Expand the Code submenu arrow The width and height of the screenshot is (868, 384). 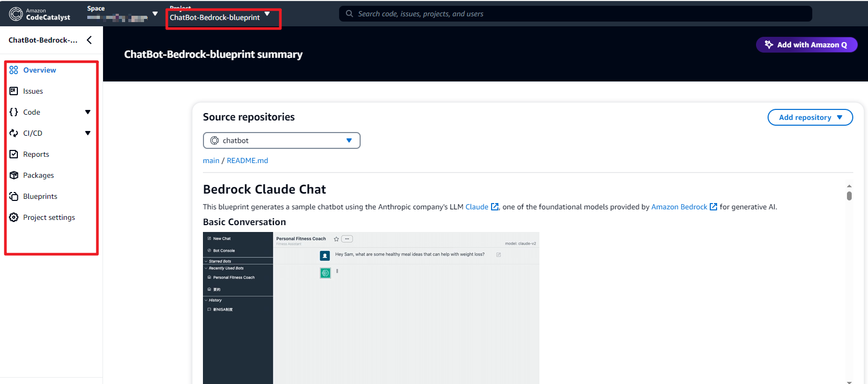tap(88, 112)
